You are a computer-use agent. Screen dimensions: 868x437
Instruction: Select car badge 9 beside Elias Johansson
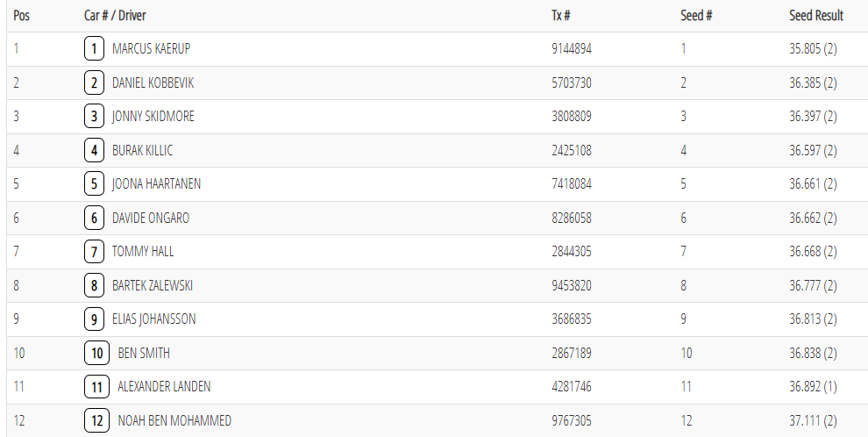pos(94,319)
